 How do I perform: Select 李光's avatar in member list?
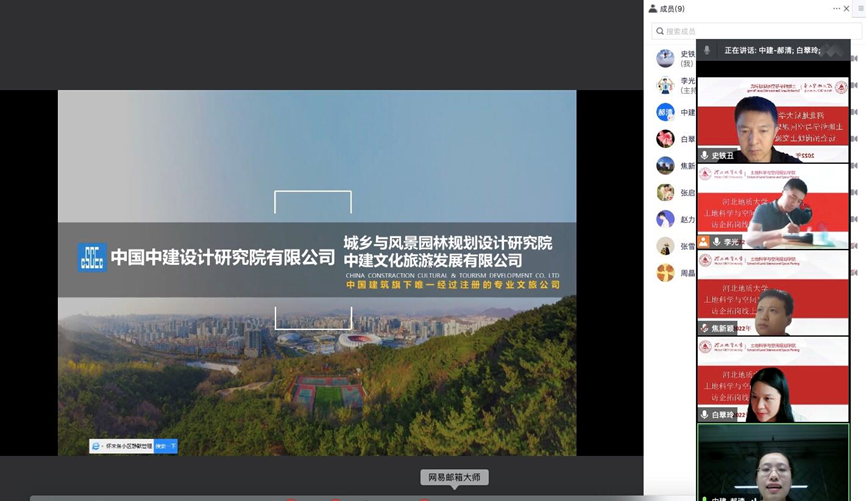click(665, 85)
